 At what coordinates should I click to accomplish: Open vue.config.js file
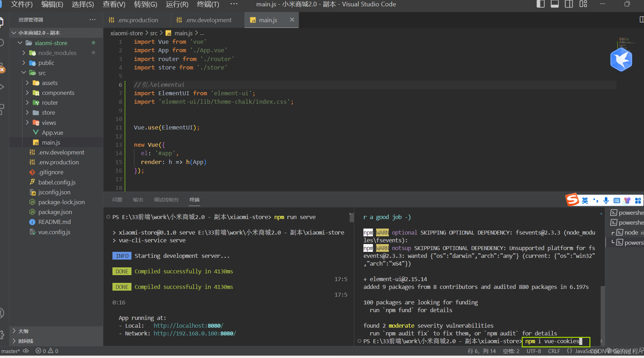(56, 232)
